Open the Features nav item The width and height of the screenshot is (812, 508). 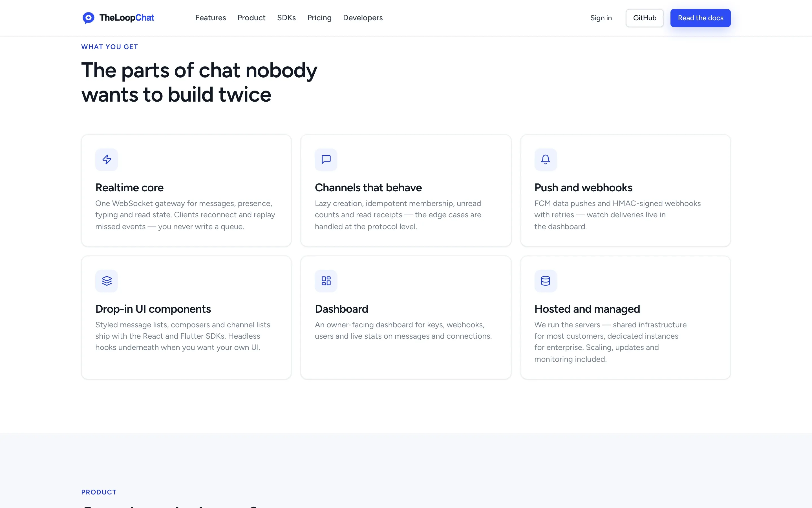point(211,18)
